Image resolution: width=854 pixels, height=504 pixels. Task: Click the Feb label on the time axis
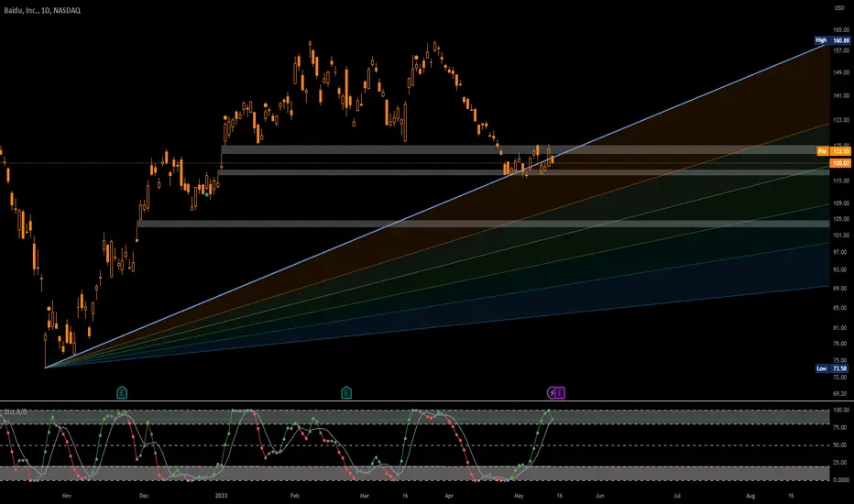(295, 496)
